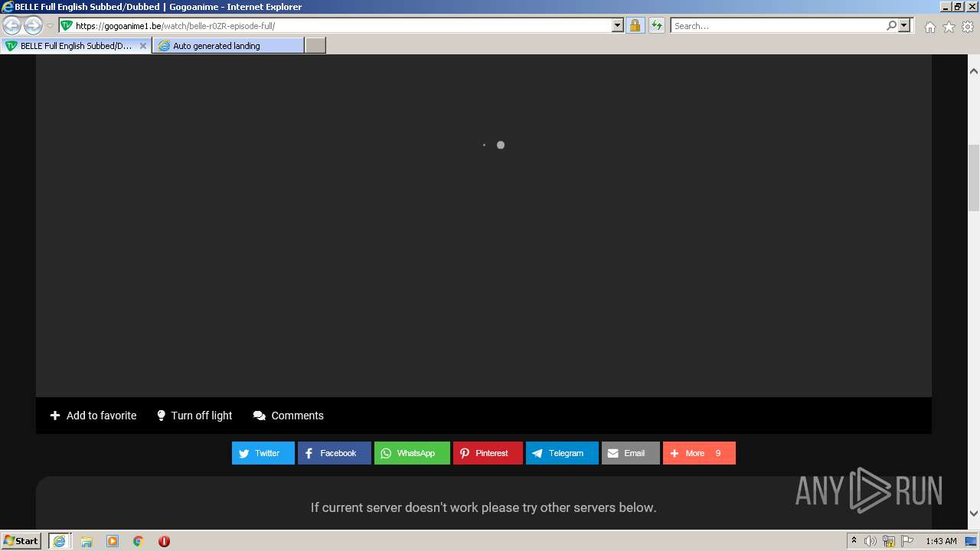
Task: Open the Windows Start menu
Action: (21, 541)
